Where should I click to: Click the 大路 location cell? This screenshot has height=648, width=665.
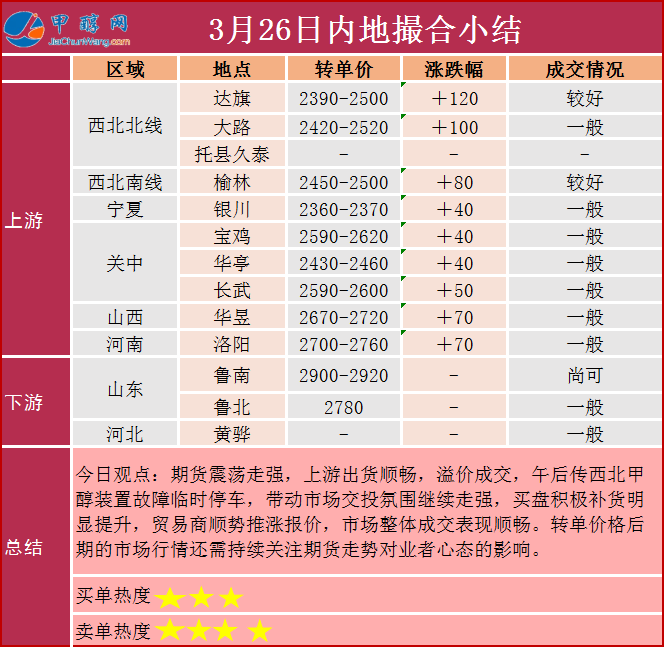[232, 127]
